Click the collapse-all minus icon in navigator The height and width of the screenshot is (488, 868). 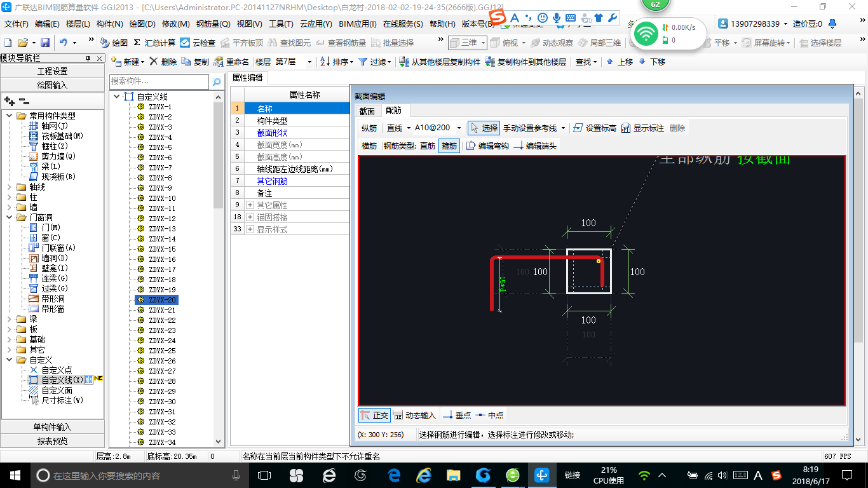coord(24,100)
